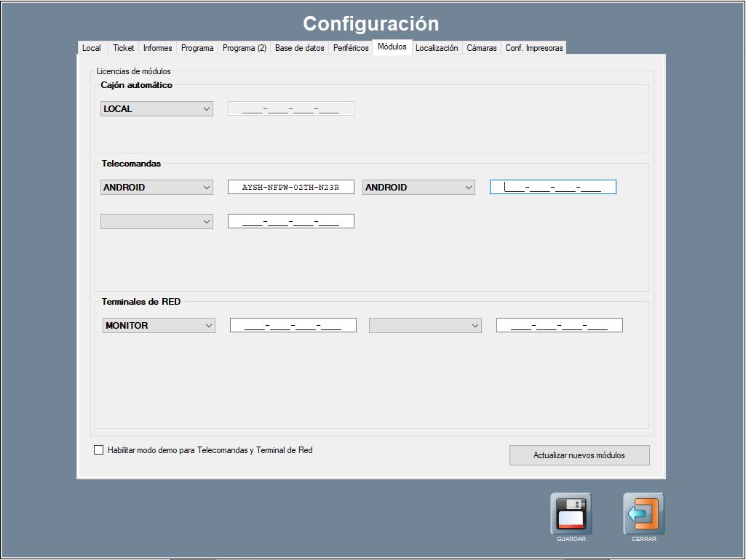Open the LOCAL dropdown under Cajón automático
Screen dimensions: 746x560
(x=156, y=109)
